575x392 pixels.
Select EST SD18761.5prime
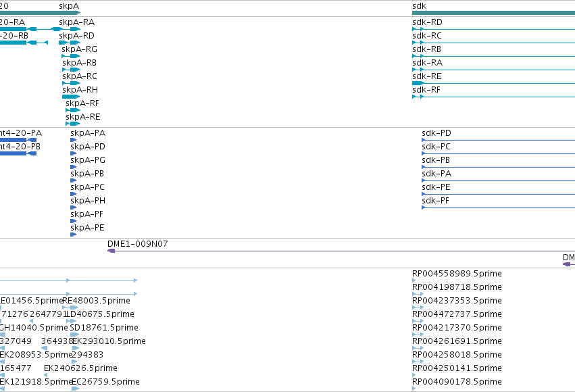point(104,328)
